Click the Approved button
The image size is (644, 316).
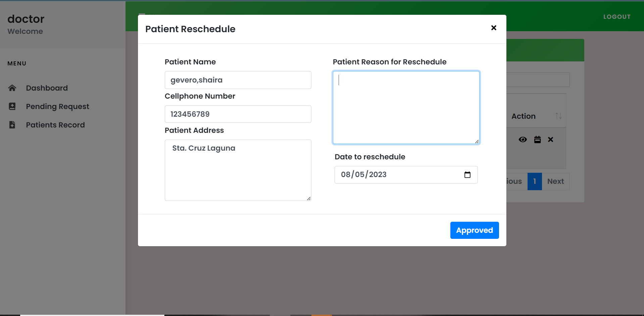point(474,230)
